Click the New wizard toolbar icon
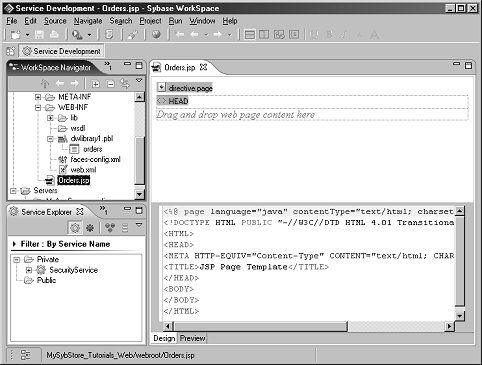The height and width of the screenshot is (365, 482). point(15,34)
